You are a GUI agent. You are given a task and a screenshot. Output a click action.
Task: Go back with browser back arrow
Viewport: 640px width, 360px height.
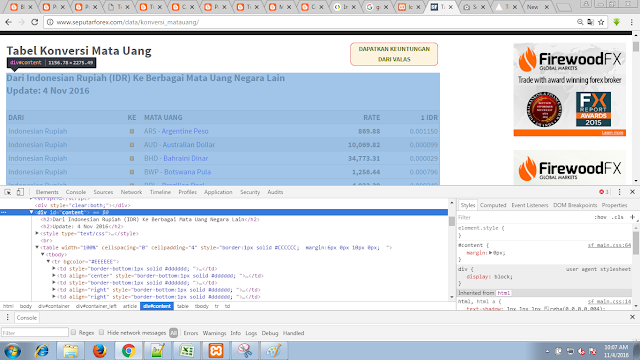(x=9, y=22)
